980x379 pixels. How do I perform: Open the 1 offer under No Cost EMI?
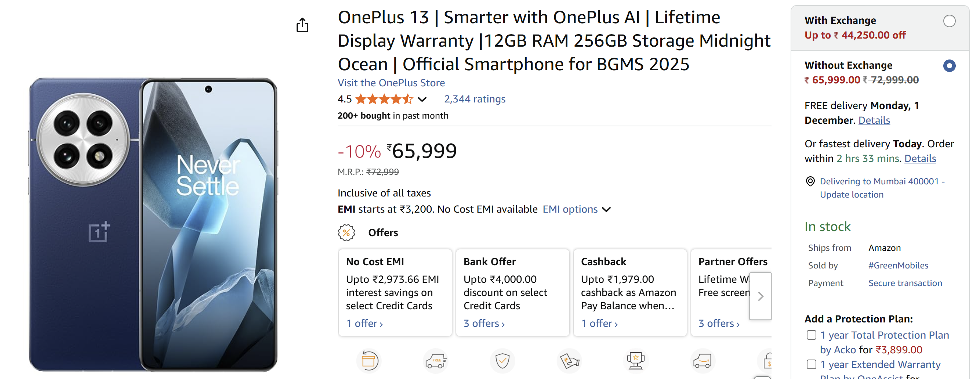[364, 323]
